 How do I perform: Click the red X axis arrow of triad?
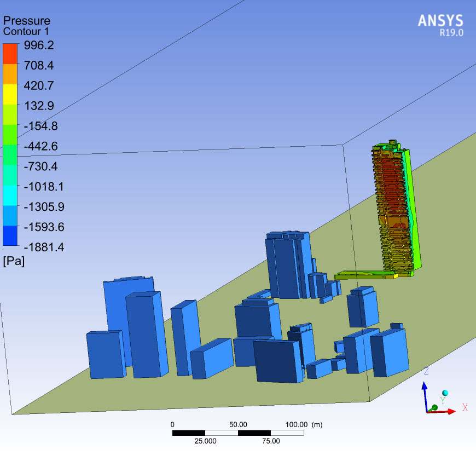coord(443,412)
